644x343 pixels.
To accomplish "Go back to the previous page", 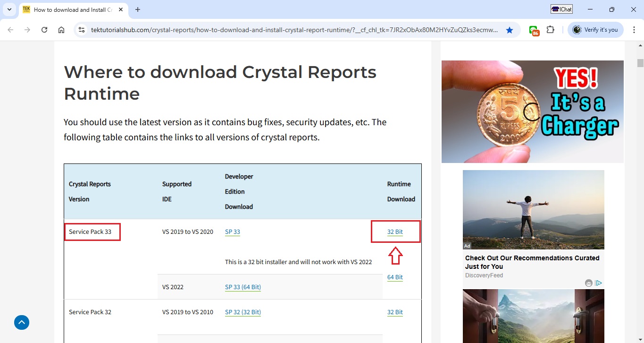I will click(10, 30).
